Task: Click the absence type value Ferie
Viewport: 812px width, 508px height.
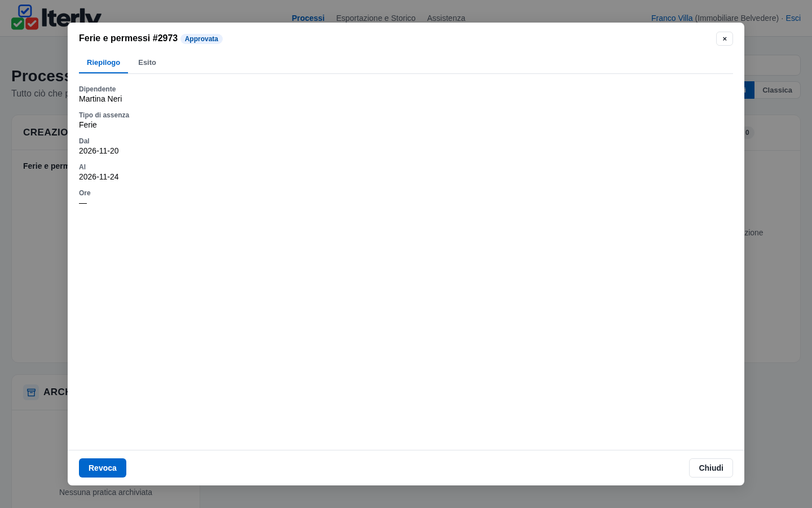Action: (88, 125)
